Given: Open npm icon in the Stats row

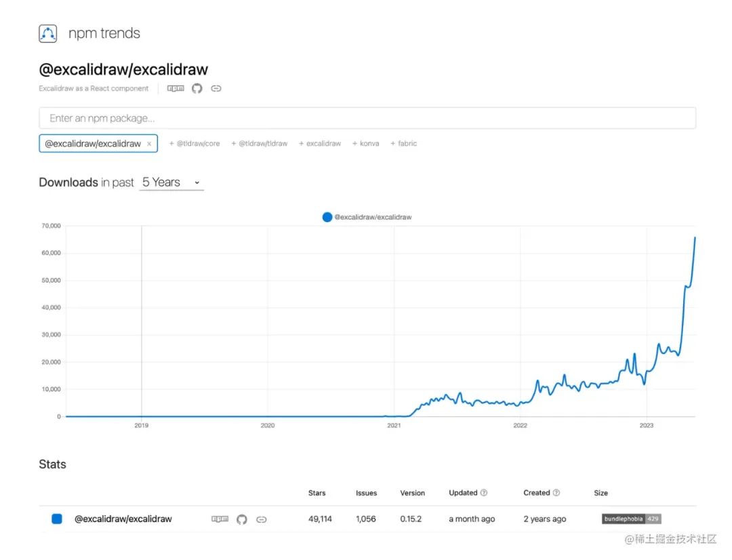Looking at the screenshot, I should tap(220, 519).
